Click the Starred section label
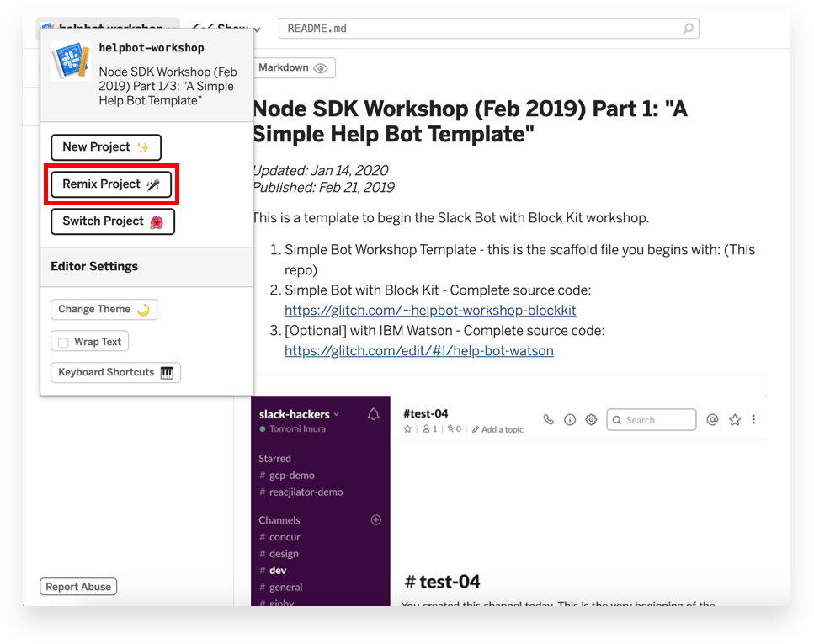 tap(274, 459)
